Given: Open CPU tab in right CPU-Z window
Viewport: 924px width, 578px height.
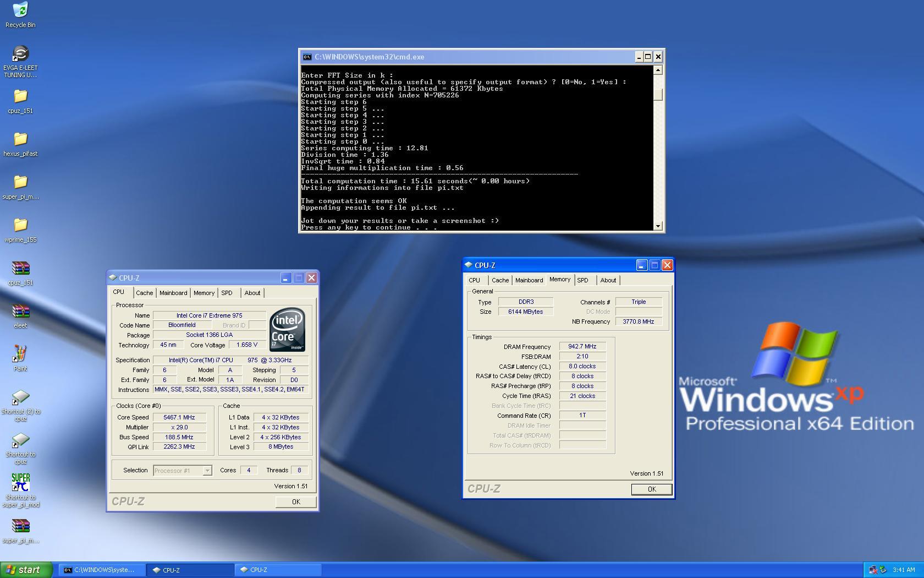Looking at the screenshot, I should pyautogui.click(x=474, y=280).
